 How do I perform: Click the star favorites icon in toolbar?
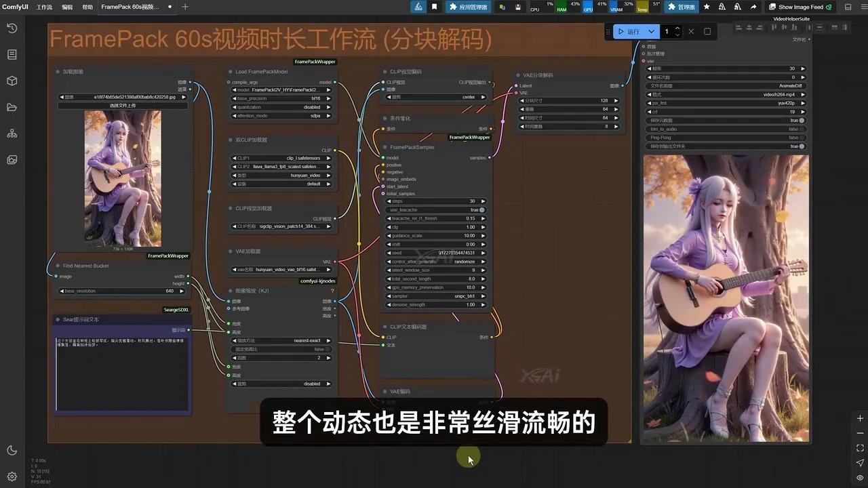(x=706, y=7)
